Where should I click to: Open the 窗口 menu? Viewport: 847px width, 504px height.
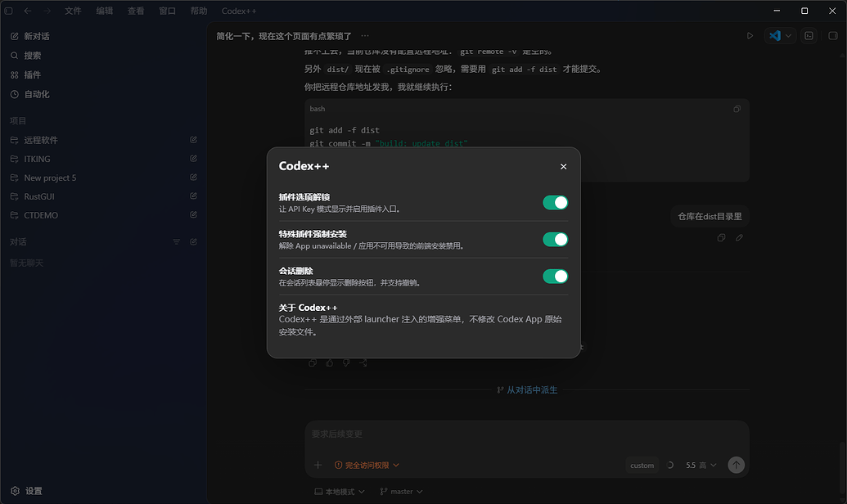(167, 11)
